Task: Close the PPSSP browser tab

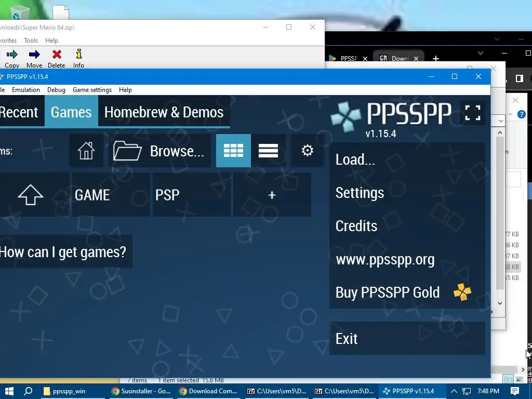Action: point(365,59)
